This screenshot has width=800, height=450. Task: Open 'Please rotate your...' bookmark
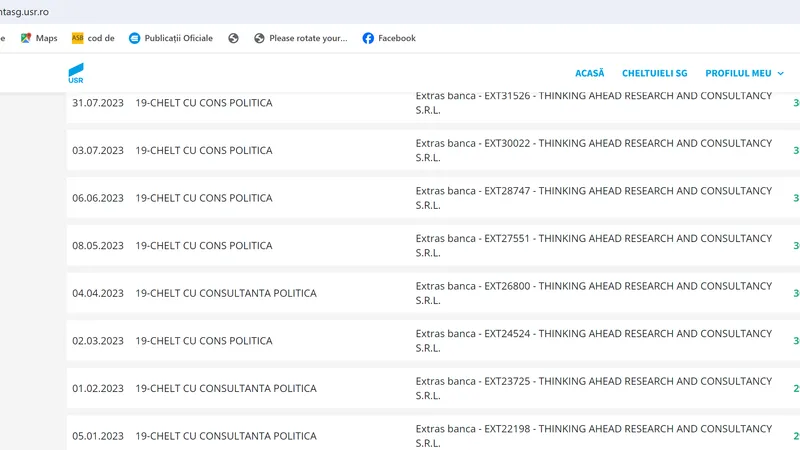301,38
